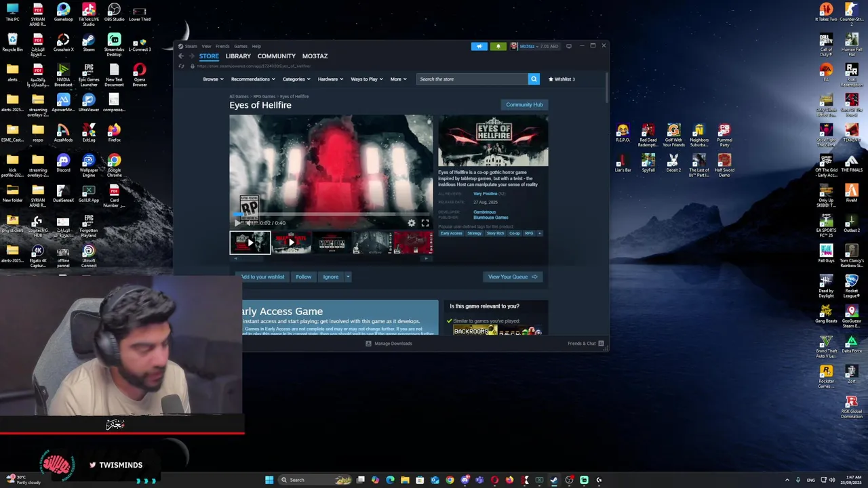Screen dimensions: 868x488
Task: Expand the Browse store dropdown
Action: 213,79
